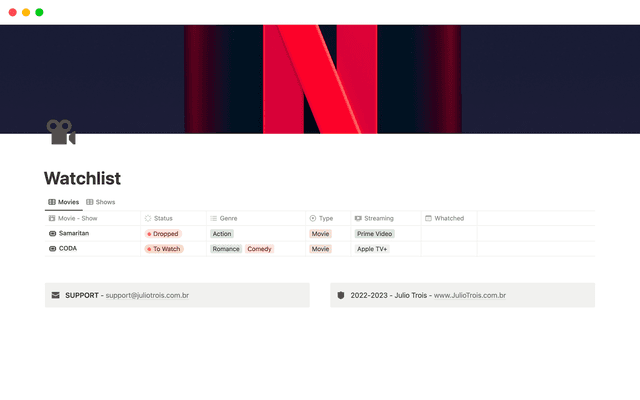This screenshot has width=640, height=400.
Task: Click the envelope icon beside SUPPORT
Action: click(54, 295)
